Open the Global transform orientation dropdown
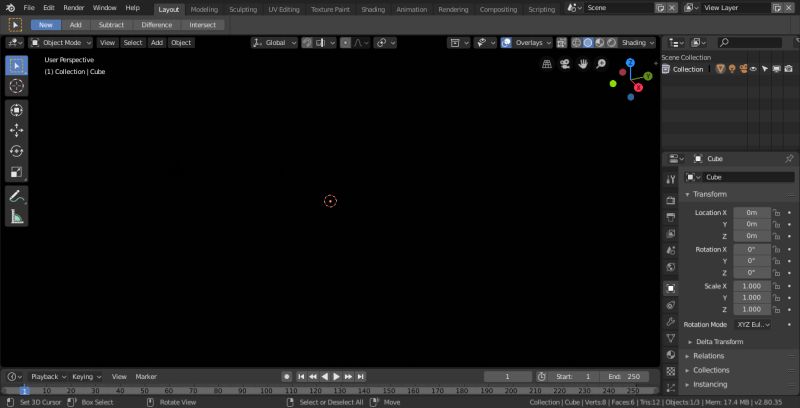The image size is (800, 408). pos(274,43)
